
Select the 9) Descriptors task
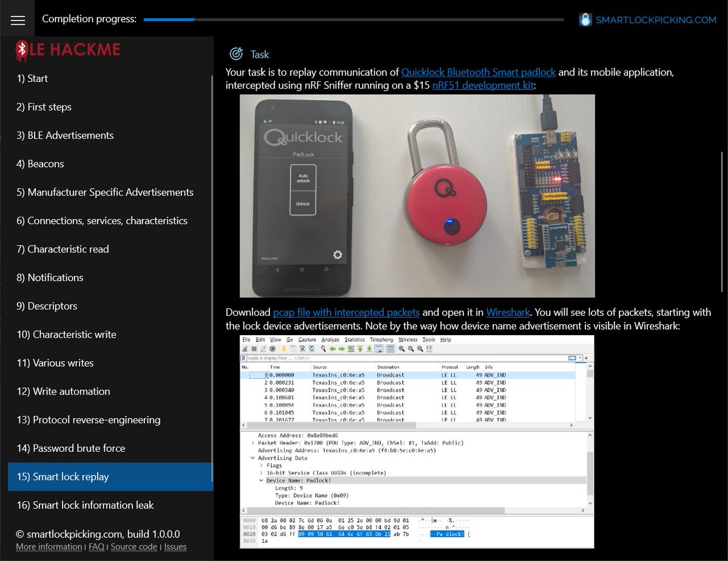(110, 306)
